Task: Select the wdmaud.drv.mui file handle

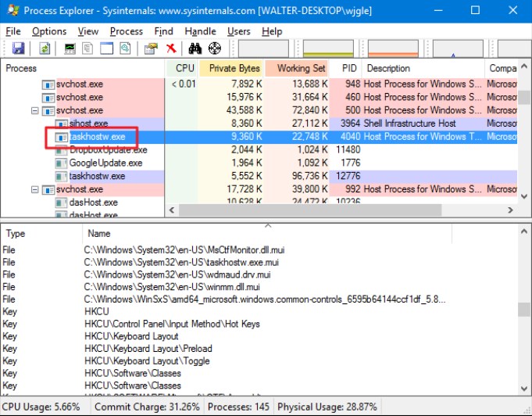Action: 177,274
